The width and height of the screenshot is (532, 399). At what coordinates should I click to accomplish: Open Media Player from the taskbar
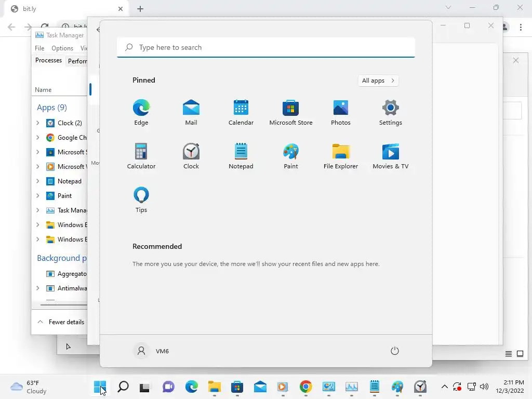point(283,387)
